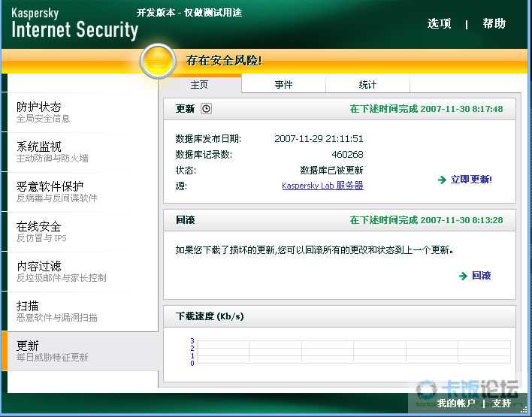Click the 回滚 action link
532x417 pixels.
481,276
